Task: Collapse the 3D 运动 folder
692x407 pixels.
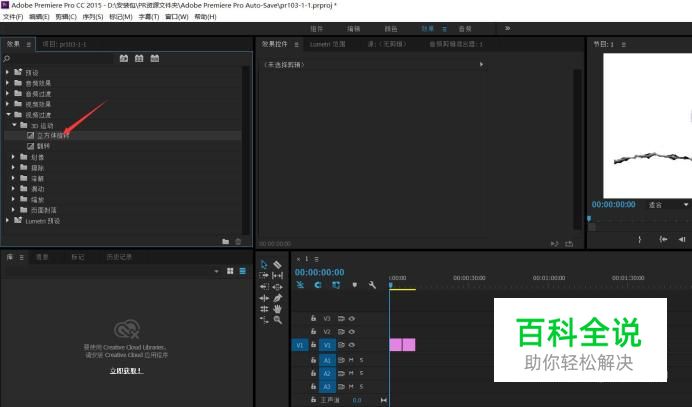Action: 14,125
